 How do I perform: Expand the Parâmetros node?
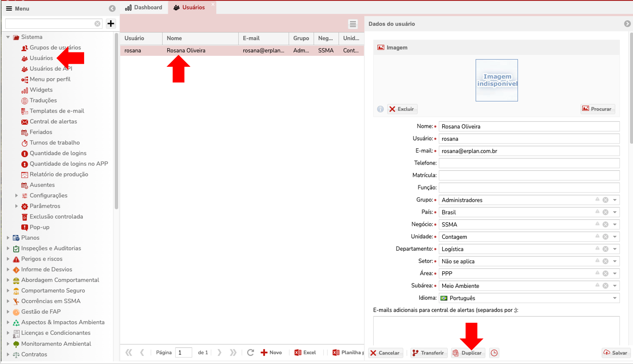click(x=16, y=206)
